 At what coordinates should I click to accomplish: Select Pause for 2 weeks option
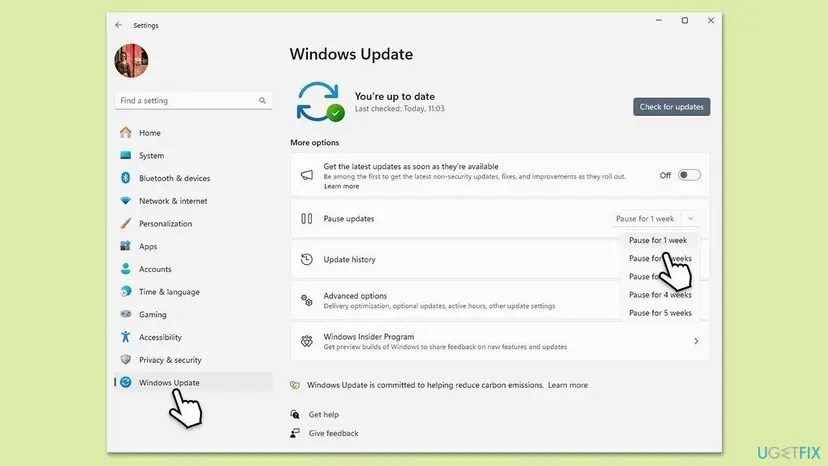point(660,258)
